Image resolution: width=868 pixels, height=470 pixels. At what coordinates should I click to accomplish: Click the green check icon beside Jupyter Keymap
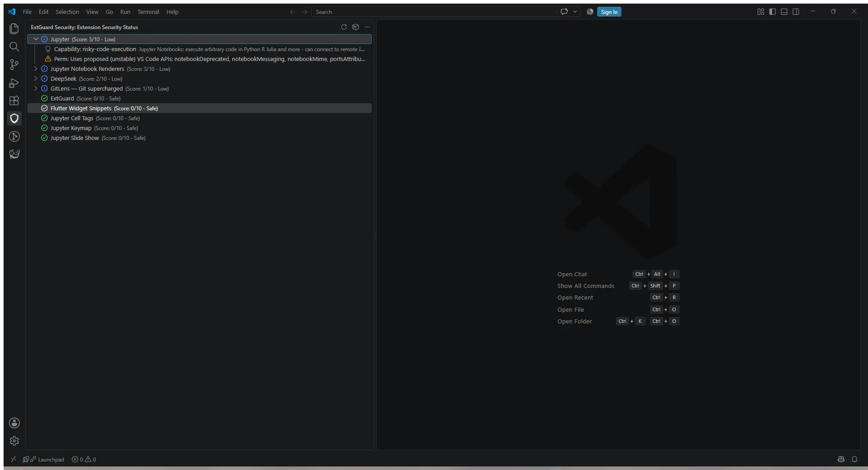pos(44,128)
